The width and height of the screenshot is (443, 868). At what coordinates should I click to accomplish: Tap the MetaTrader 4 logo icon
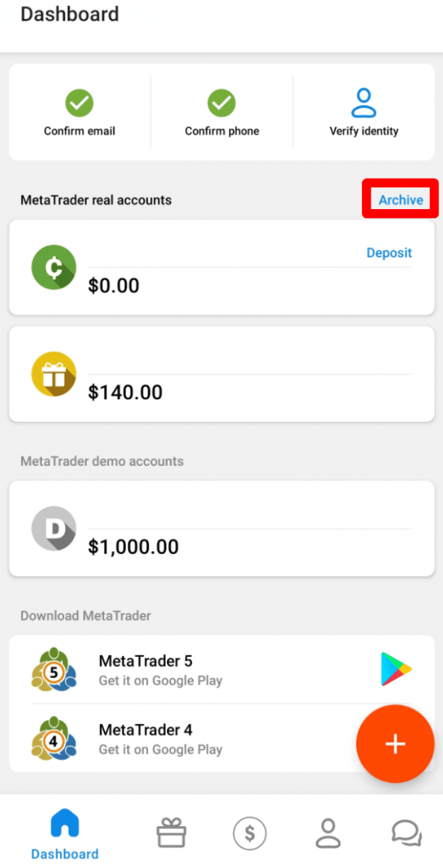point(54,738)
